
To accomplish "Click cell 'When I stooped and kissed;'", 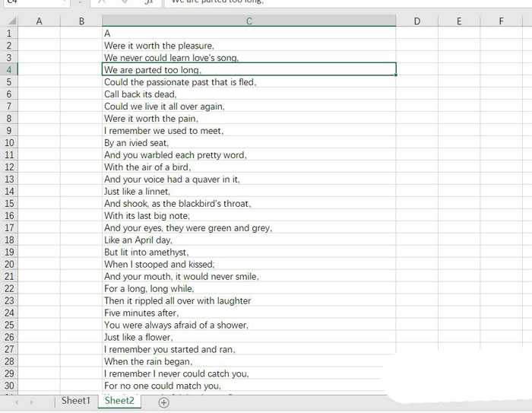I will point(249,264).
